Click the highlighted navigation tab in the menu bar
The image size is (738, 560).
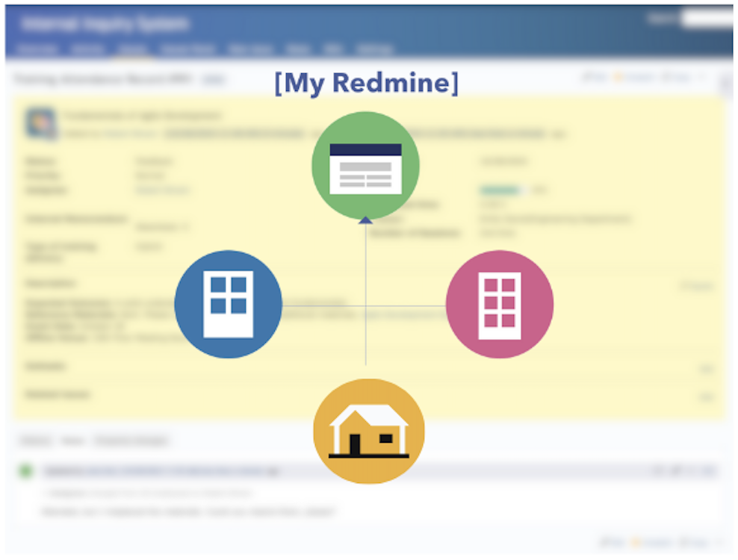click(x=131, y=49)
